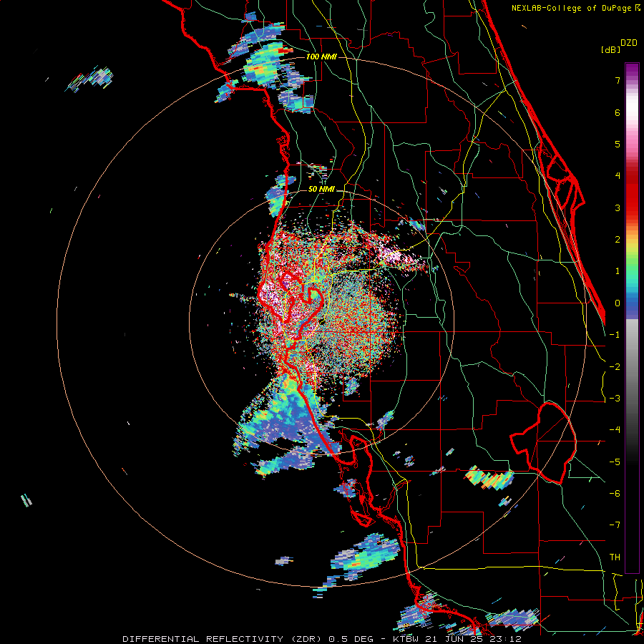Click the NEXLAB-College of DuPage credit text
This screenshot has width=644, height=644.
(x=575, y=8)
